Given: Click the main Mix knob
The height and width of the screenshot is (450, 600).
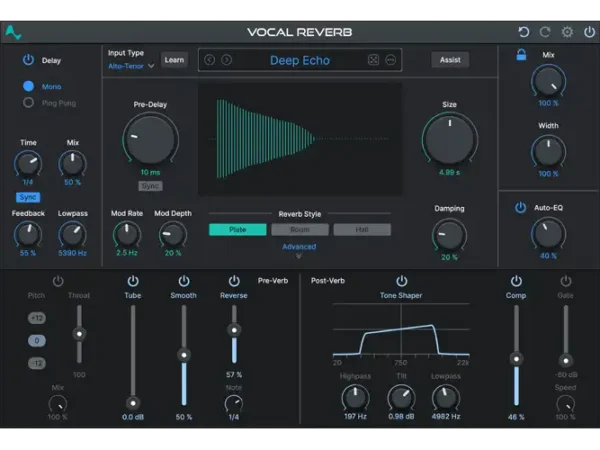Looking at the screenshot, I should (x=548, y=82).
